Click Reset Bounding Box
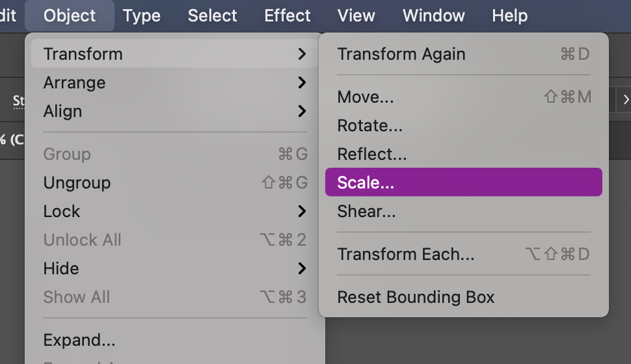This screenshot has height=364, width=631. coord(416,297)
